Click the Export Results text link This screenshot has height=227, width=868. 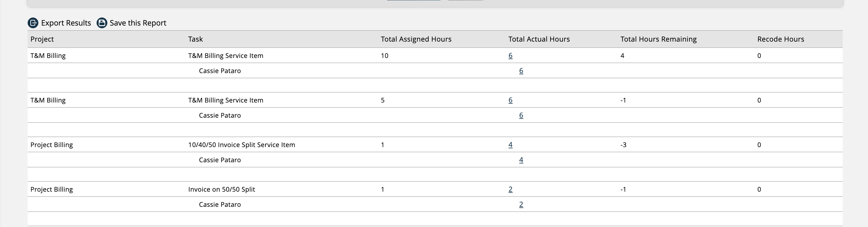point(66,23)
